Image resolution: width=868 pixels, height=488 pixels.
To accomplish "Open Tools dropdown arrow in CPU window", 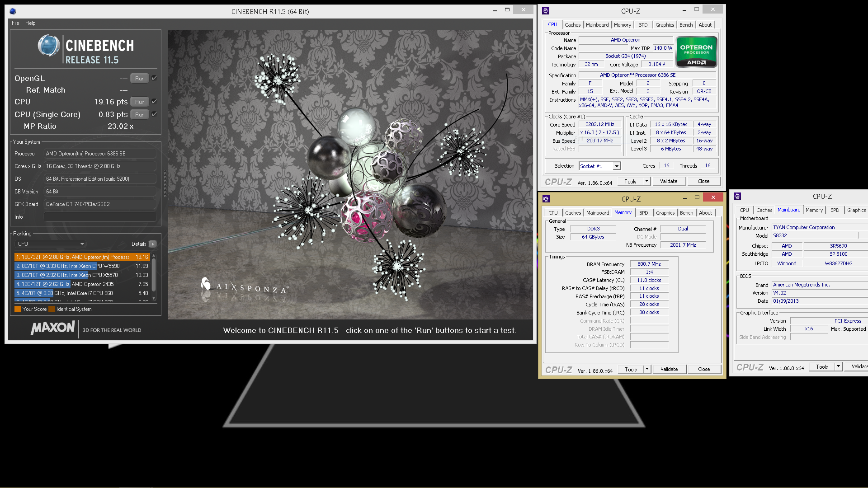I will [x=646, y=181].
